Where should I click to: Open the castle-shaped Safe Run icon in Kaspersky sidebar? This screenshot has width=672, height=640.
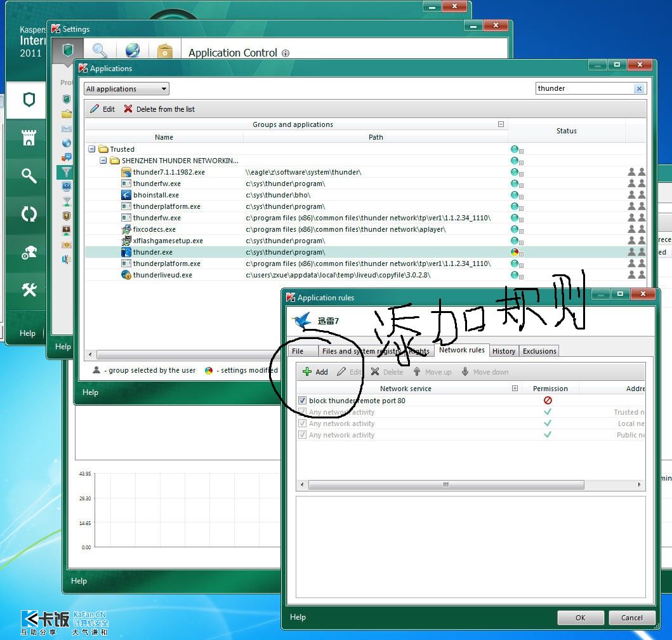pos(29,138)
